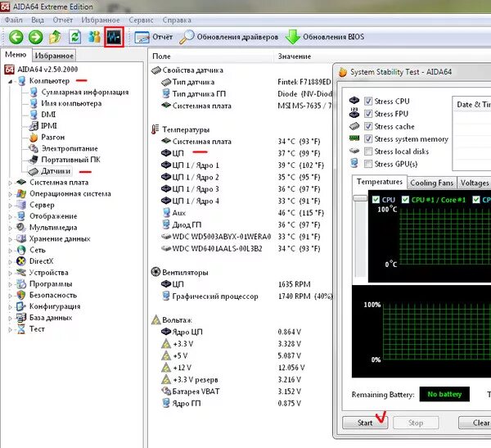Screen dimensions: 491x448
Task: Click the Мультимедиа tree icon
Action: click(x=21, y=228)
